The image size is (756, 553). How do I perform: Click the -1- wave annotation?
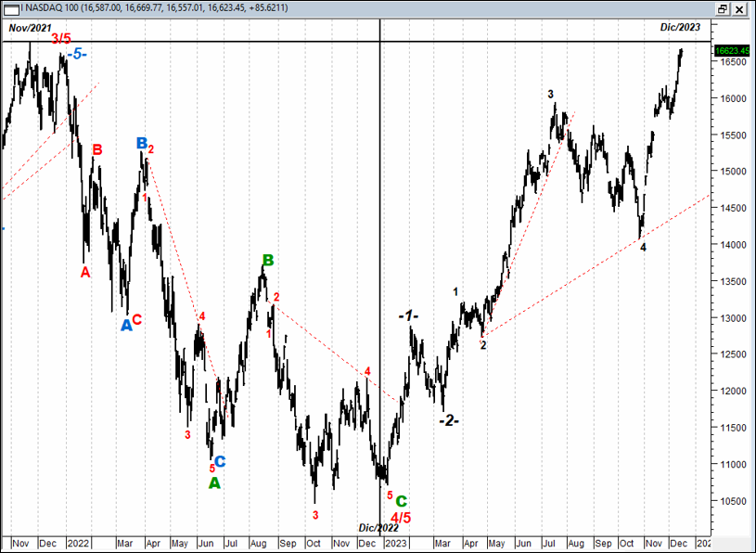coord(408,315)
